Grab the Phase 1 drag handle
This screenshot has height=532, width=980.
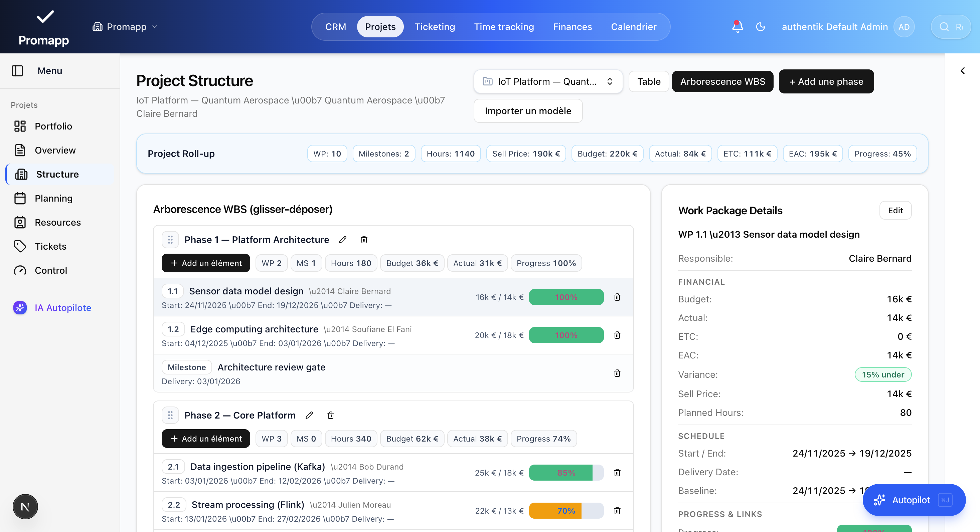coord(170,240)
